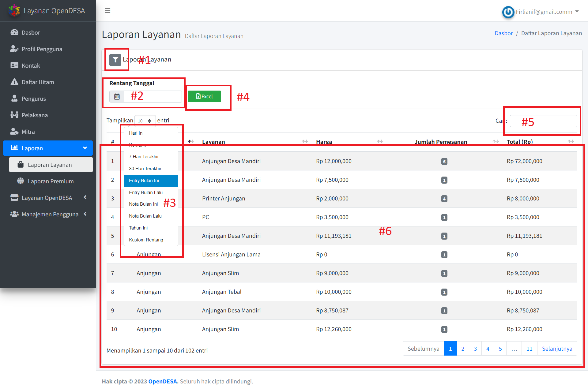Click the Laporan bar chart icon
Viewport: 588px width, 392px height.
(x=14, y=148)
